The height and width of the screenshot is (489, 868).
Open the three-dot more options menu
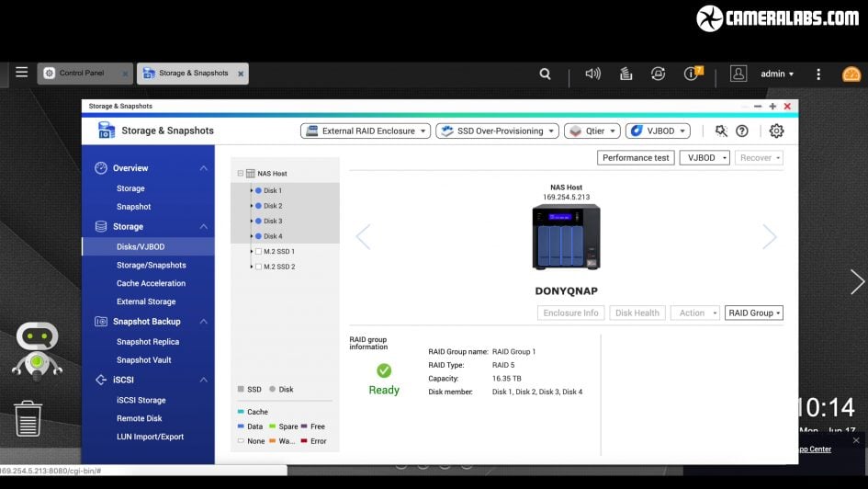(x=818, y=74)
